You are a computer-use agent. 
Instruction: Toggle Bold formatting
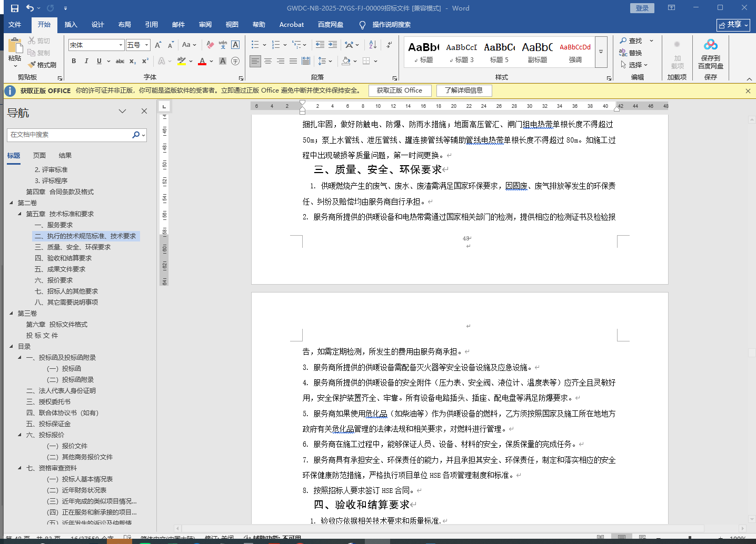click(74, 61)
